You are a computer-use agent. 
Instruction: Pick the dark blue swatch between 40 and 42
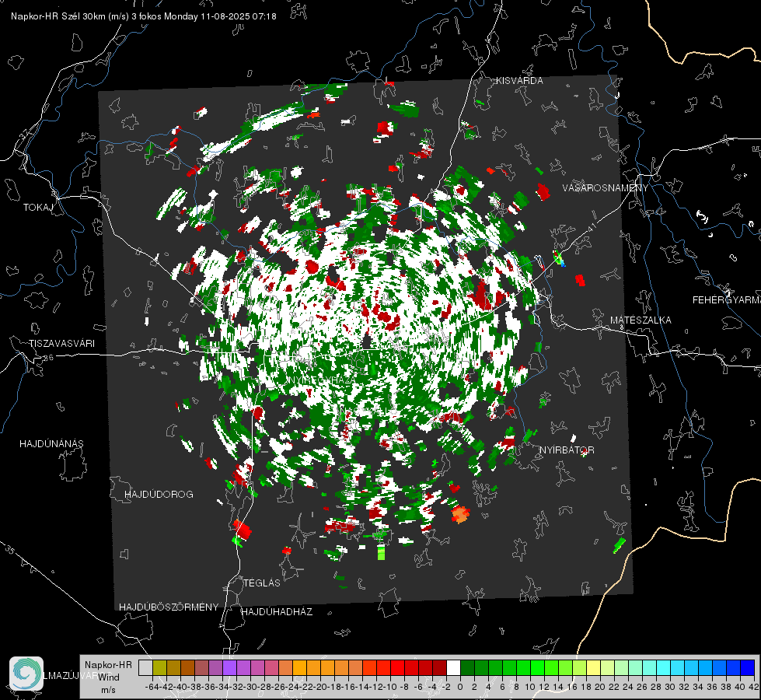(x=748, y=668)
